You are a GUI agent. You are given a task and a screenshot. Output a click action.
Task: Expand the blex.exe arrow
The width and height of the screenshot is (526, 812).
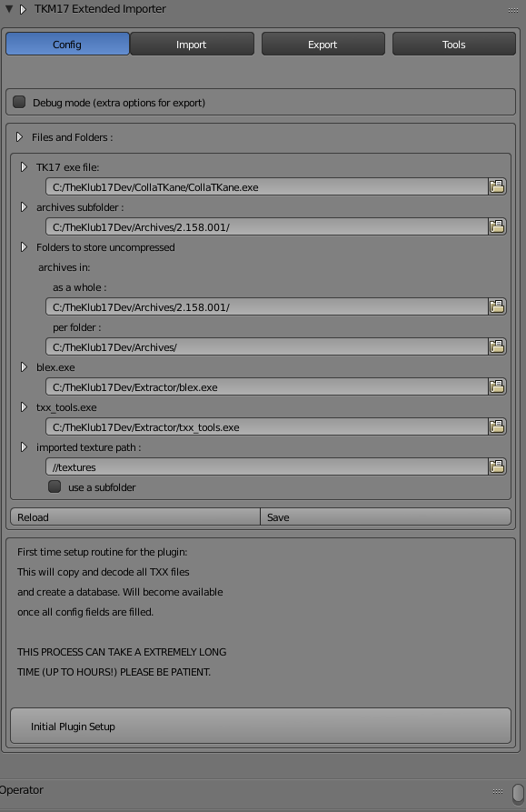[24, 366]
